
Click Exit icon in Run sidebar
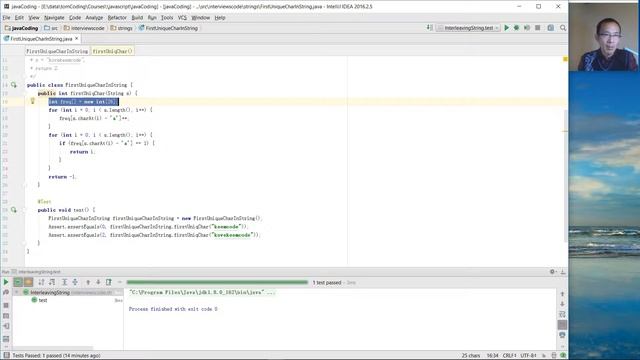pyautogui.click(x=6, y=326)
